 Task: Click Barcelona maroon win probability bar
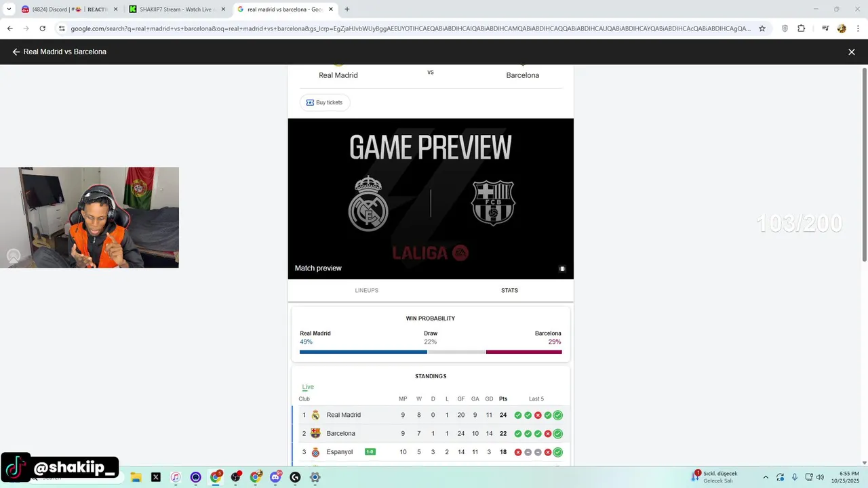[524, 352]
